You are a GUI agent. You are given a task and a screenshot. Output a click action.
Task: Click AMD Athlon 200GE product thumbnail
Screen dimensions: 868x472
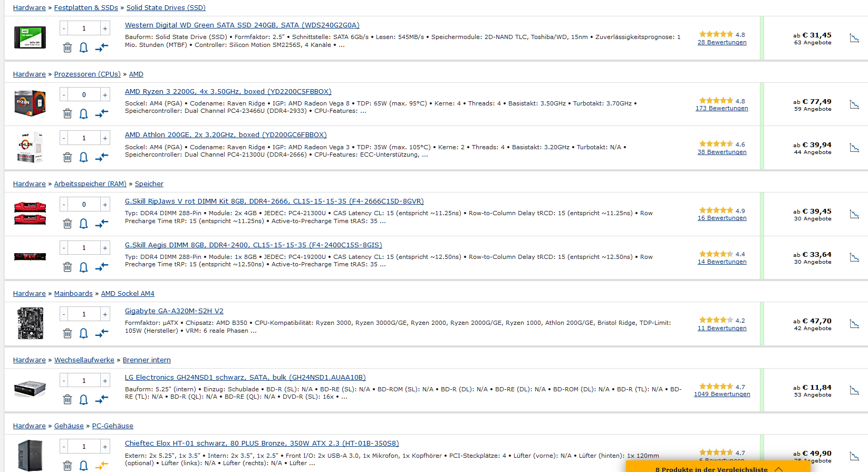click(x=30, y=147)
